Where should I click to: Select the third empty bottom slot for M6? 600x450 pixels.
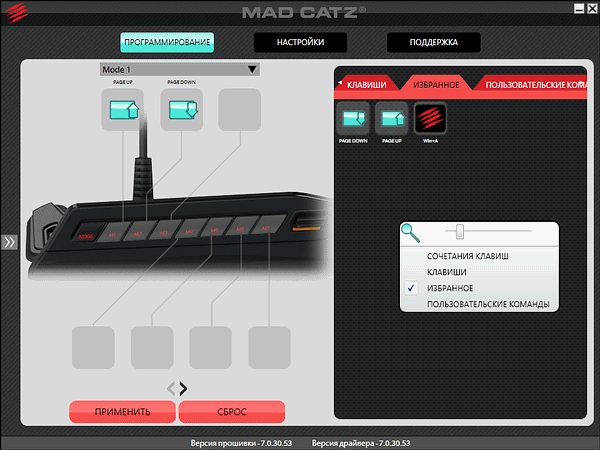tap(211, 347)
